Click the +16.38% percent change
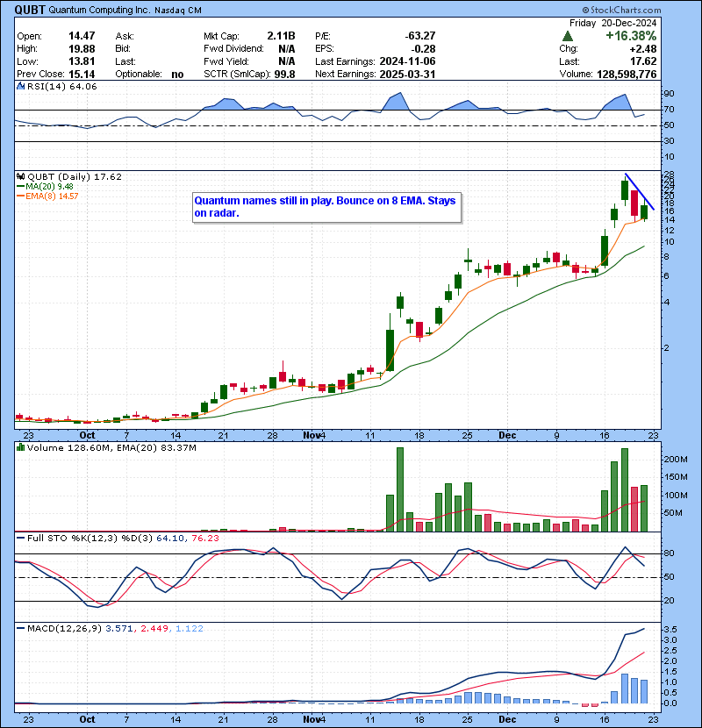The height and width of the screenshot is (728, 702). pyautogui.click(x=631, y=36)
